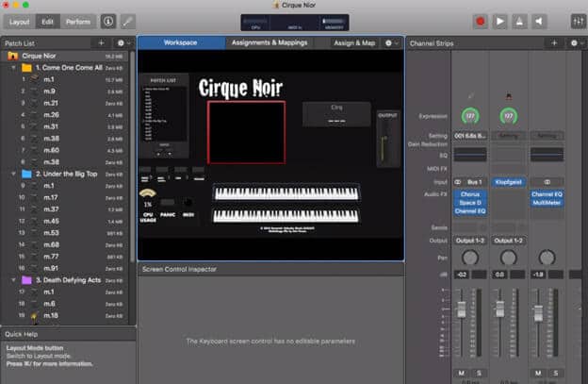Screen dimensions: 588x384
Task: Collapse the 1. Come One Come All set
Action: point(14,68)
